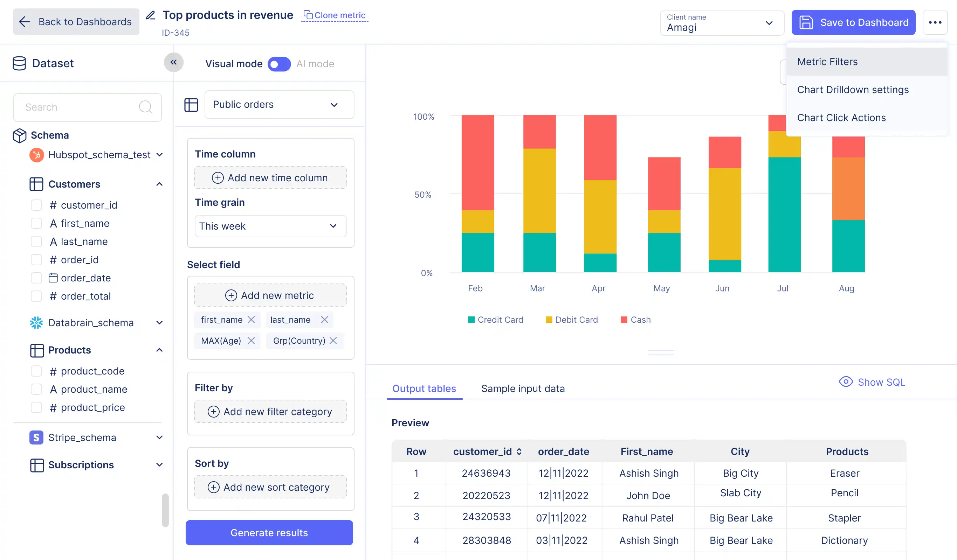The height and width of the screenshot is (560, 957).
Task: Click the table icon beside Public orders
Action: click(x=191, y=105)
